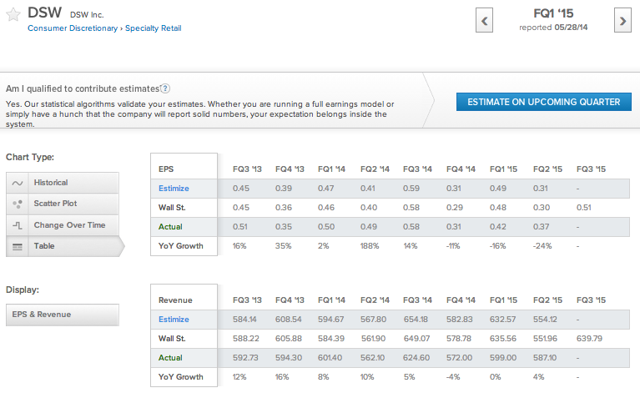Click Wall St. revenue value 639.79

click(x=589, y=338)
